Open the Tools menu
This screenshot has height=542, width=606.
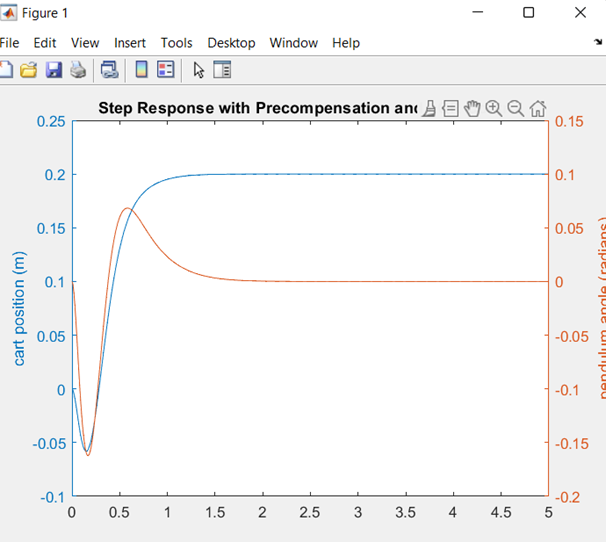tap(177, 43)
